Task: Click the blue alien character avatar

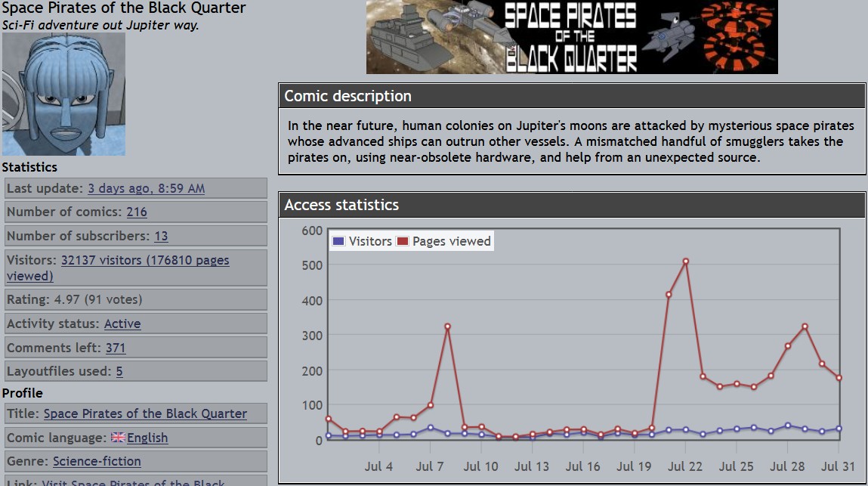Action: coord(63,94)
